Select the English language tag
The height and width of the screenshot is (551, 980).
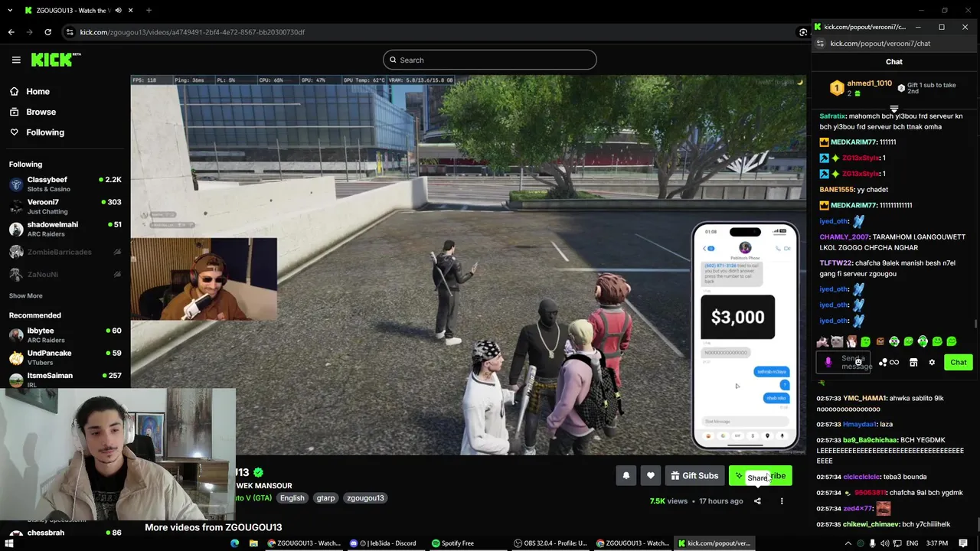[x=292, y=498]
